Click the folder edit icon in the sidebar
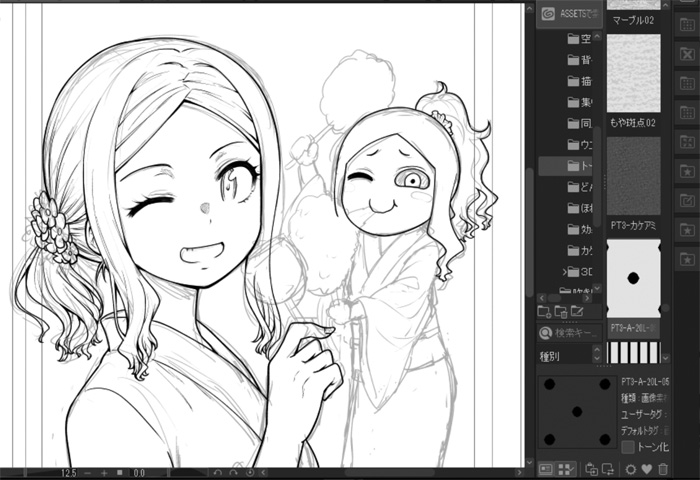Viewport: 700px width, 480px height. pos(687,200)
